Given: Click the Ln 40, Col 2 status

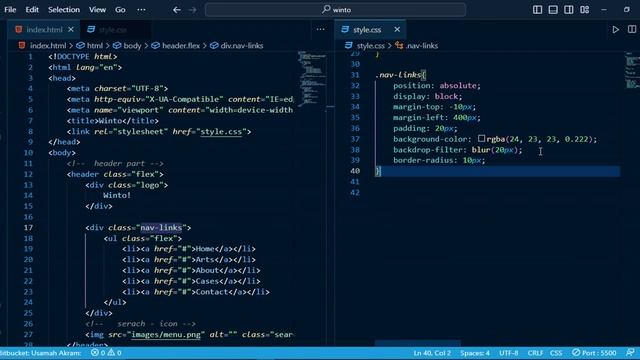Looking at the screenshot, I should pos(432,353).
